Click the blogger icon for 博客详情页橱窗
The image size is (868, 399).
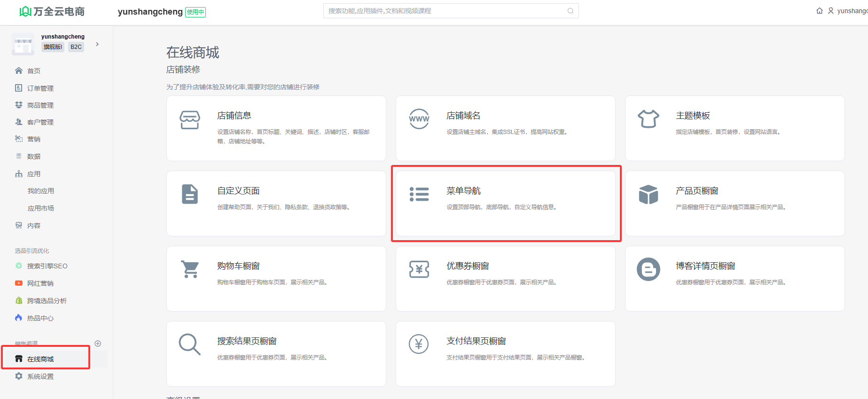pyautogui.click(x=648, y=269)
